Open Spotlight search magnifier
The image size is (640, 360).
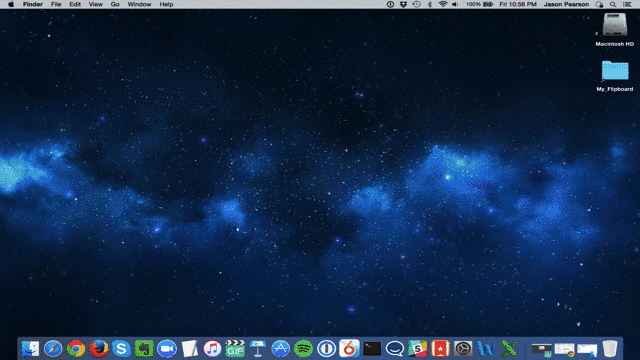tap(613, 4)
